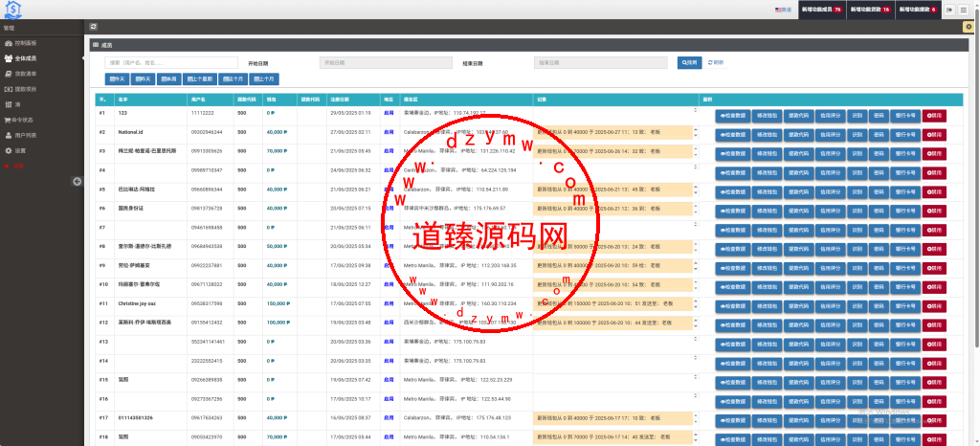The width and height of the screenshot is (980, 446).
Task: Click 检查数据 eye button in row #14
Action: 732,364
